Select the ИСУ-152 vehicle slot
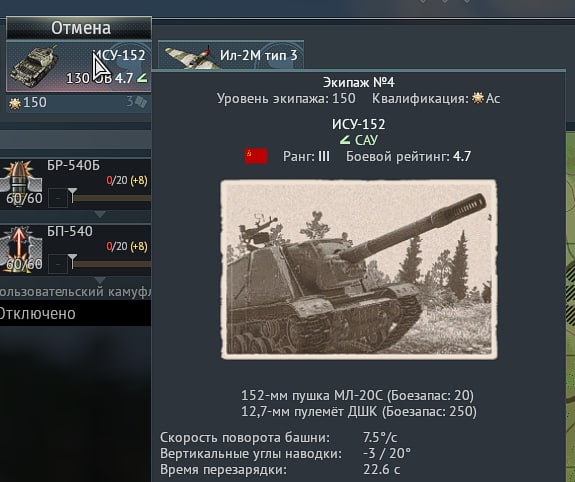 coord(79,66)
